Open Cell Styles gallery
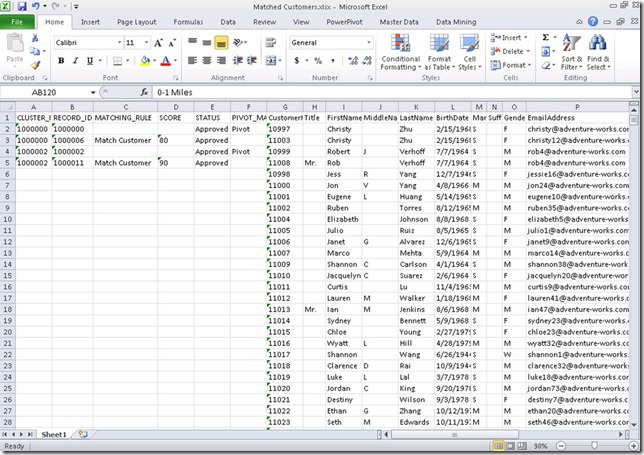Viewport: 644px width, 455px height. click(469, 52)
